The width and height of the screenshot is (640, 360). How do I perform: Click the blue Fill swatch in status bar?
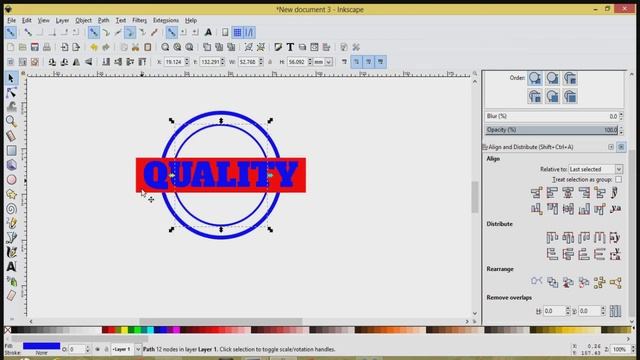[x=41, y=346]
